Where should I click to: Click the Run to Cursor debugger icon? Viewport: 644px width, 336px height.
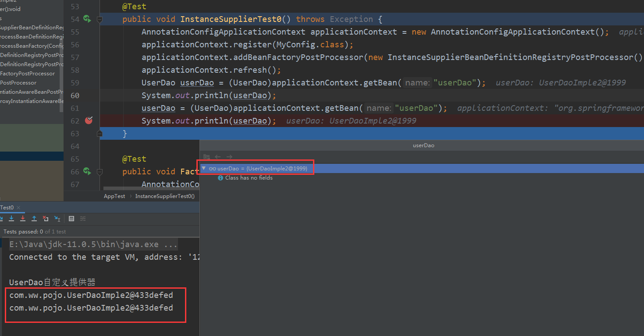[57, 219]
